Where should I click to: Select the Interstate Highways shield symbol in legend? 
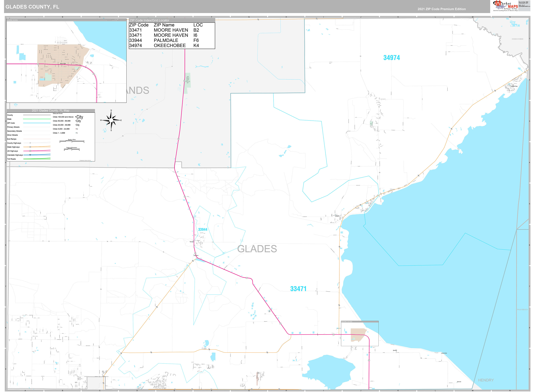click(30, 155)
